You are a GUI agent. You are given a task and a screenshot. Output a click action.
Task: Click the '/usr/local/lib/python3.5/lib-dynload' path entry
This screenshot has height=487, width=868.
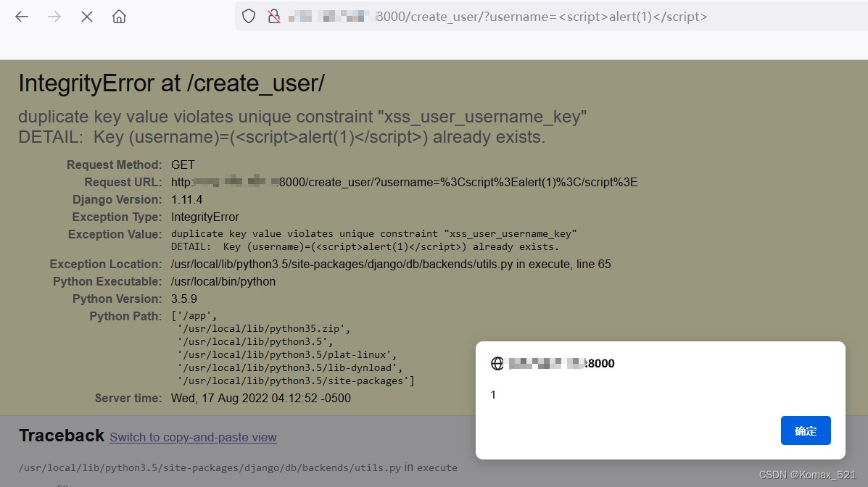pos(289,368)
